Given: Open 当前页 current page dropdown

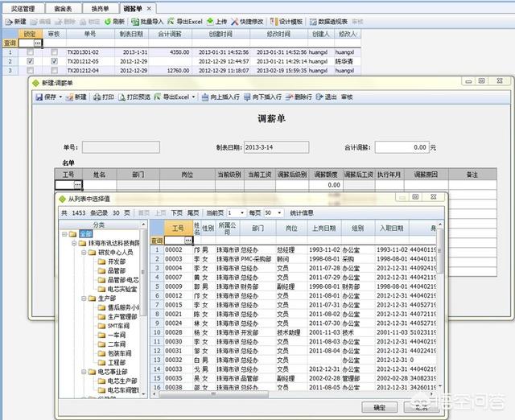Looking at the screenshot, I should click(233, 212).
